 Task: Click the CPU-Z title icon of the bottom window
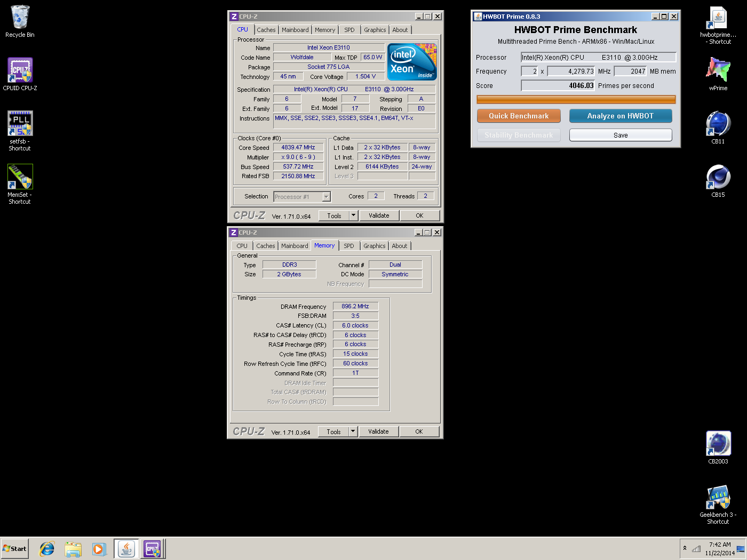233,233
